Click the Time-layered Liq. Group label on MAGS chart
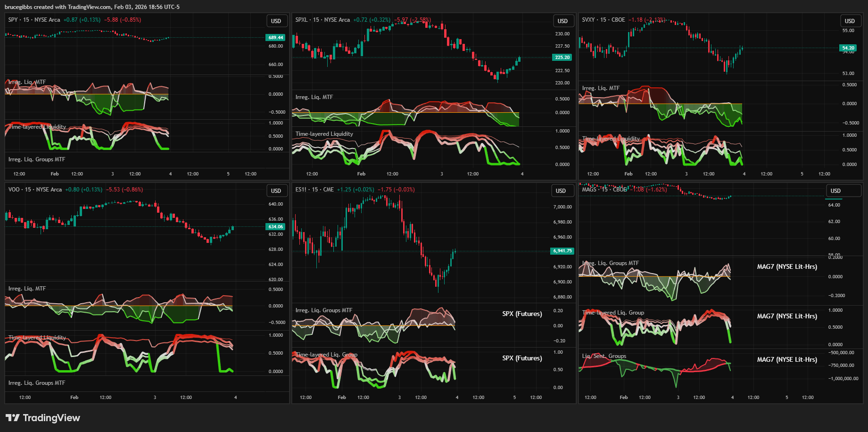 click(613, 313)
